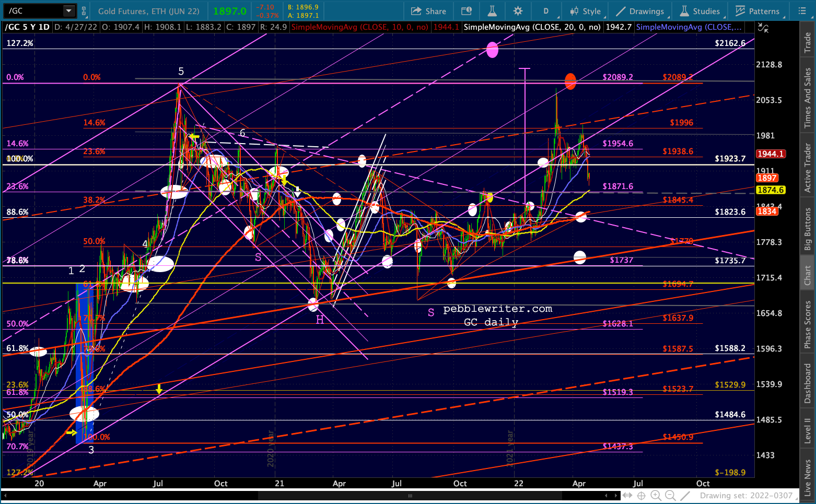Click the $1588.2 price level label

[730, 348]
